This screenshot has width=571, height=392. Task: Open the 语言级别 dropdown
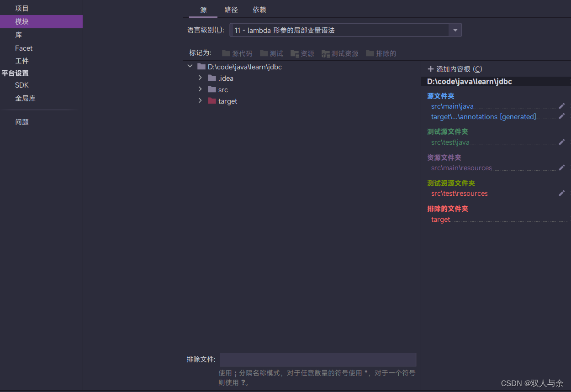455,30
